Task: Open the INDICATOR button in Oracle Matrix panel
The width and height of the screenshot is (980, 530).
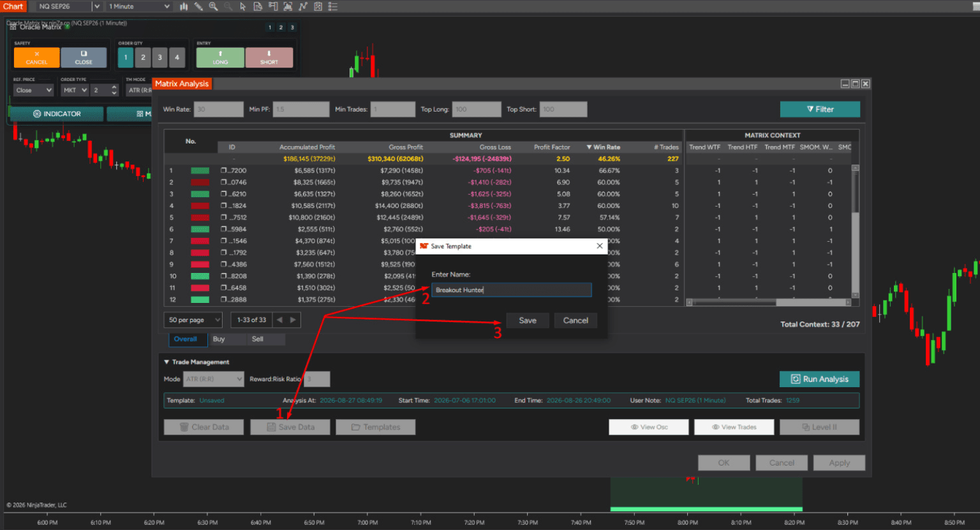Action: click(56, 114)
